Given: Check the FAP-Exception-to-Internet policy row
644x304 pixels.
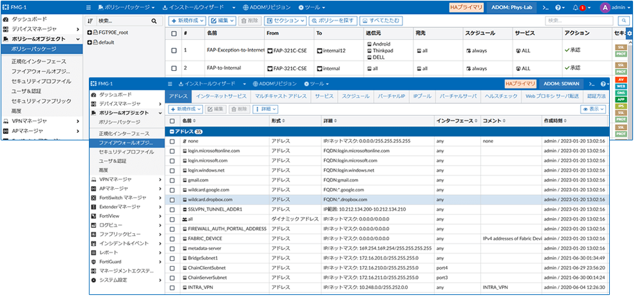Looking at the screenshot, I should coord(174,50).
